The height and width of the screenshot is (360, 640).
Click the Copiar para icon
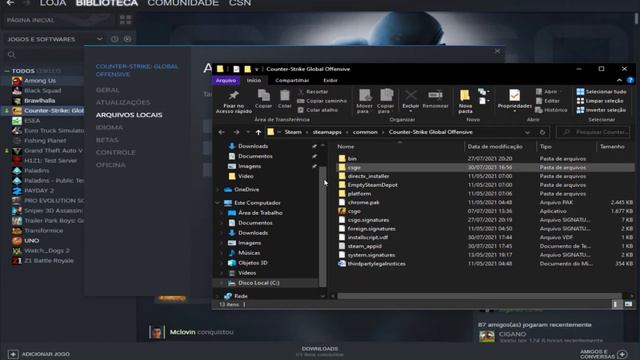click(x=385, y=96)
